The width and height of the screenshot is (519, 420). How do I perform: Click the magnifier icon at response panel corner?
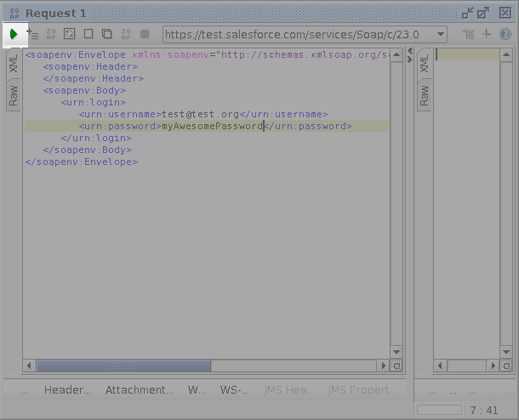coord(506,366)
